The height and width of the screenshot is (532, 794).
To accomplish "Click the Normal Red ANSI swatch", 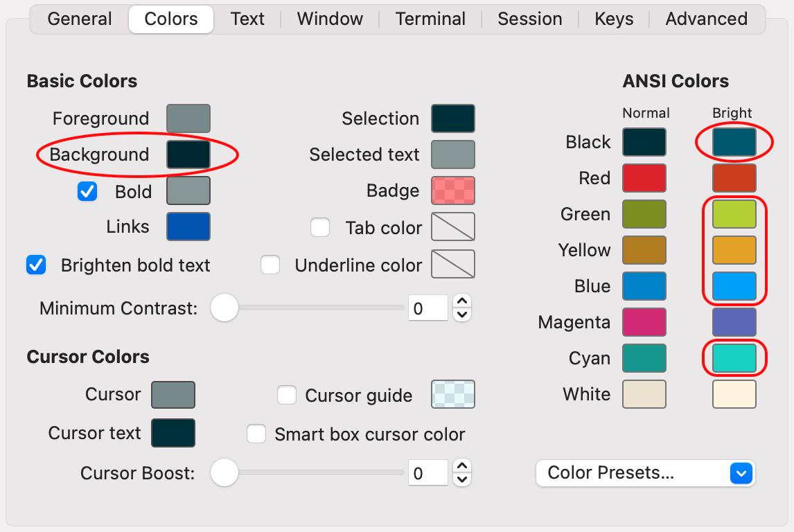I will point(644,178).
